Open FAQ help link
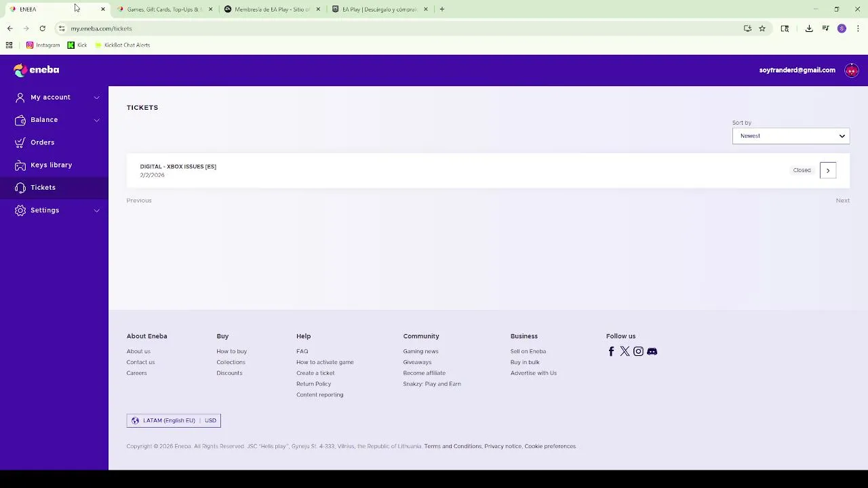The image size is (868, 488). (302, 351)
